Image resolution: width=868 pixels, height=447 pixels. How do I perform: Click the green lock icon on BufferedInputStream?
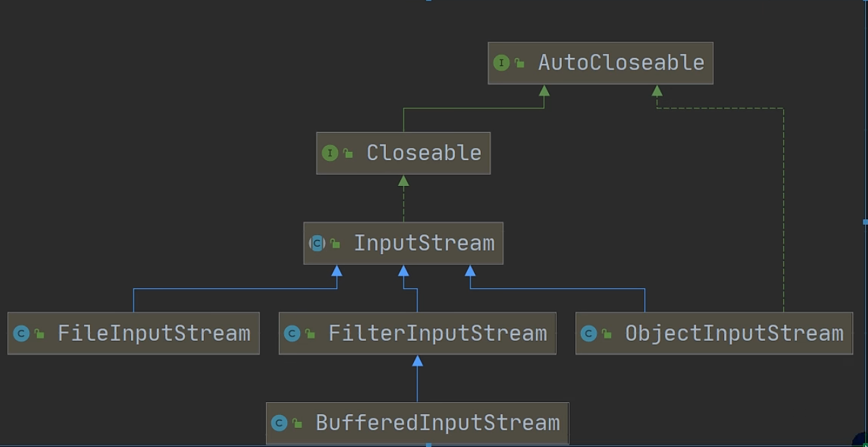[297, 424]
